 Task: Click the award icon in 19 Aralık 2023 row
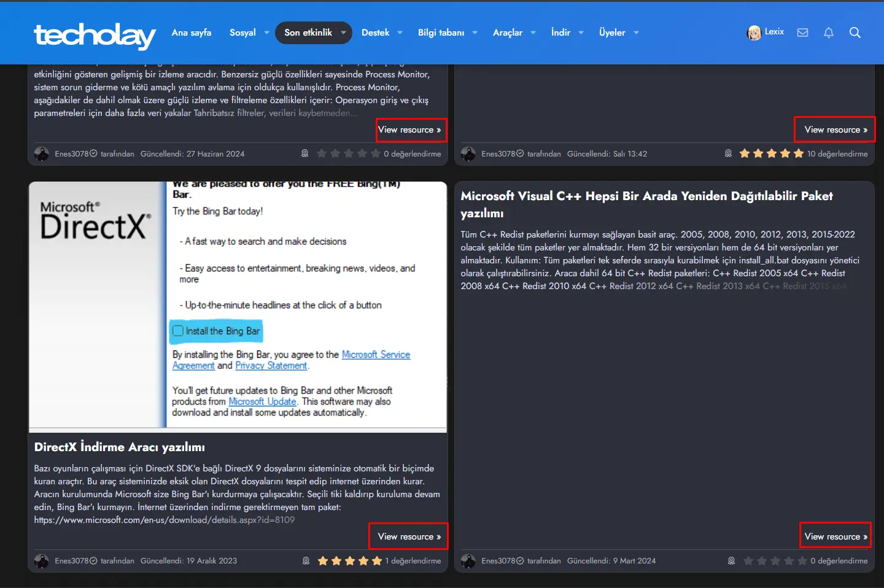point(306,560)
